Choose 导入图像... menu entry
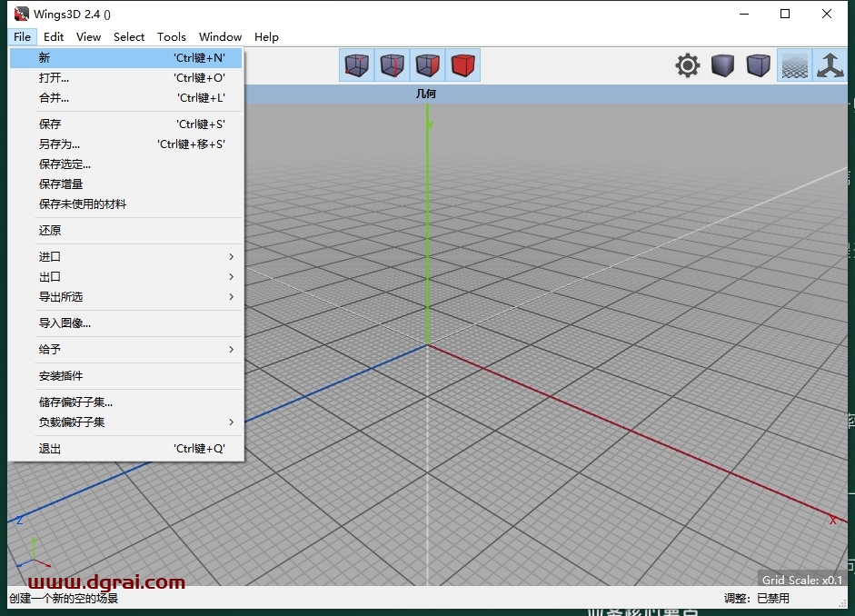The height and width of the screenshot is (616, 855). click(x=126, y=323)
